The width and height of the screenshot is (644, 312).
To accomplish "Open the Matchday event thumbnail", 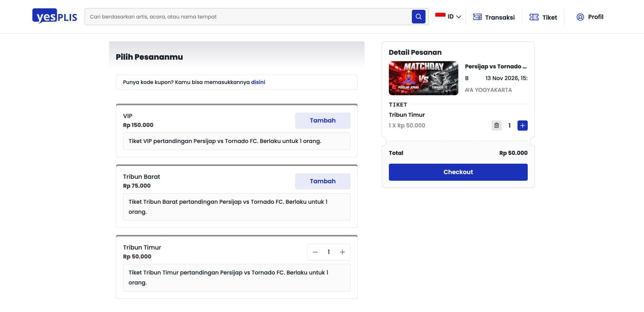I will pos(423,78).
